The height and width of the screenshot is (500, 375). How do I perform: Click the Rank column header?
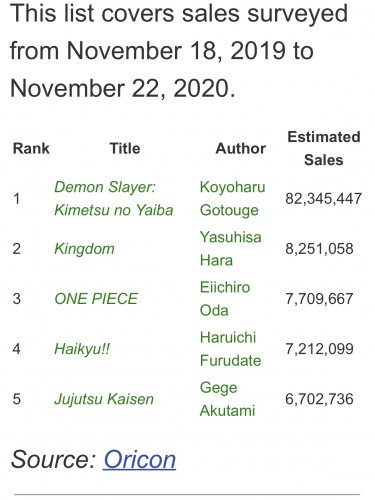click(31, 148)
